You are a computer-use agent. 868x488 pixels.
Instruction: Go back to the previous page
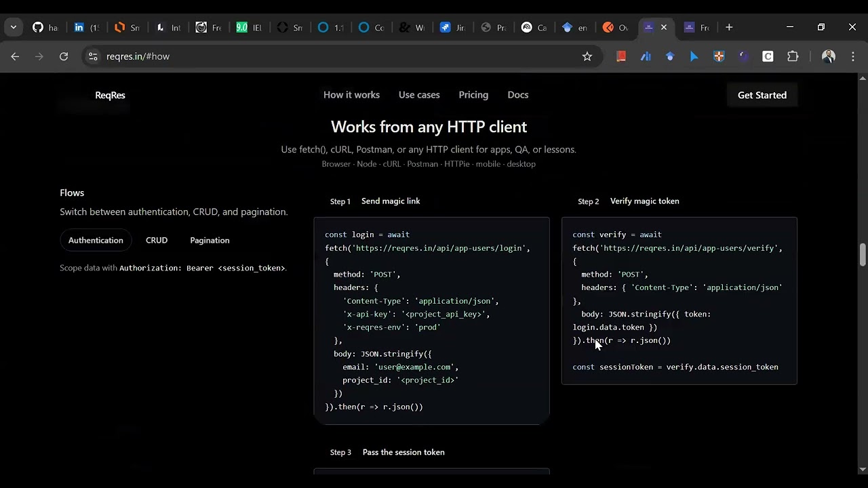click(16, 56)
